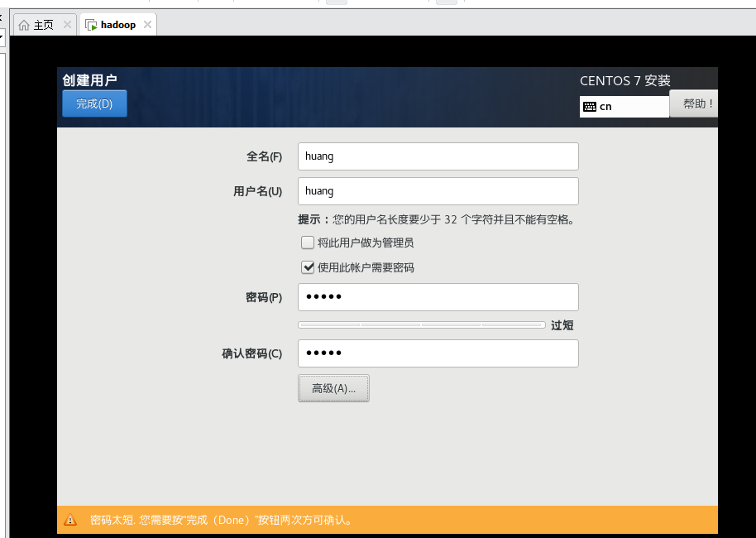This screenshot has width=756, height=538.
Task: Click the running VM icon on hadoop tab
Action: (x=91, y=25)
